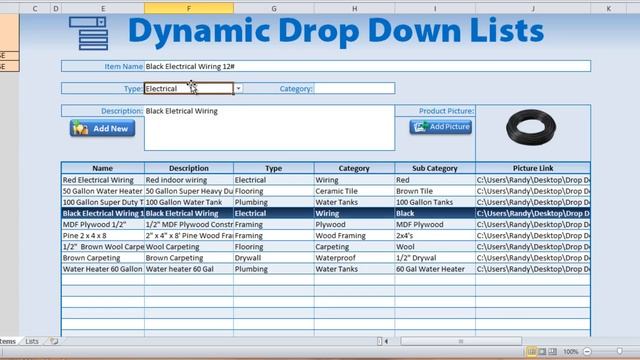Select column F header
Viewport: 640px width, 360px height.
(x=189, y=8)
